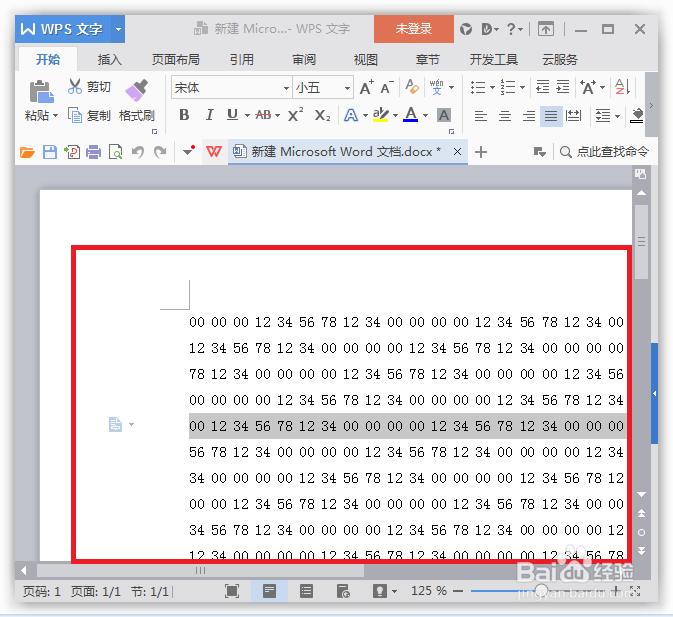Align text left

click(x=481, y=116)
